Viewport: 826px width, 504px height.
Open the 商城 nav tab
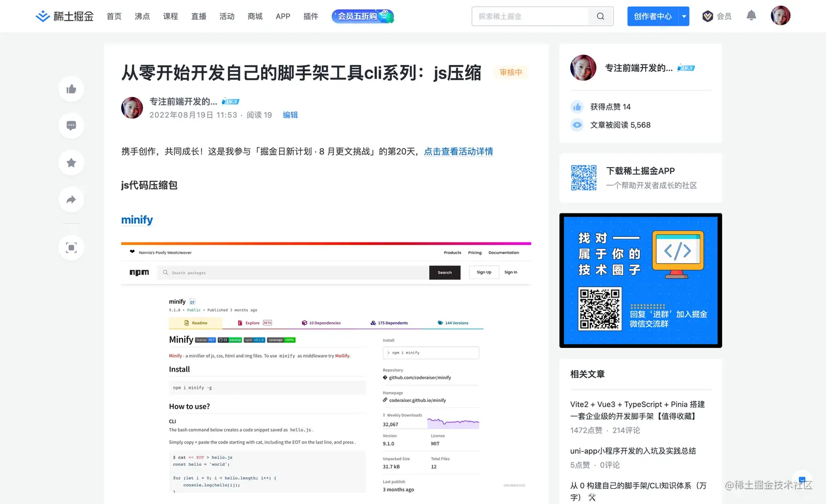click(255, 16)
